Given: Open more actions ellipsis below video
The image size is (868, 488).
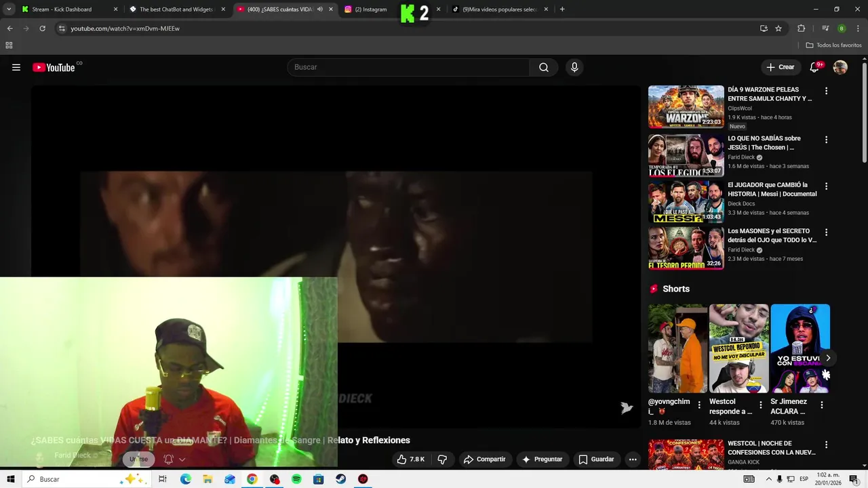Looking at the screenshot, I should coord(633,459).
